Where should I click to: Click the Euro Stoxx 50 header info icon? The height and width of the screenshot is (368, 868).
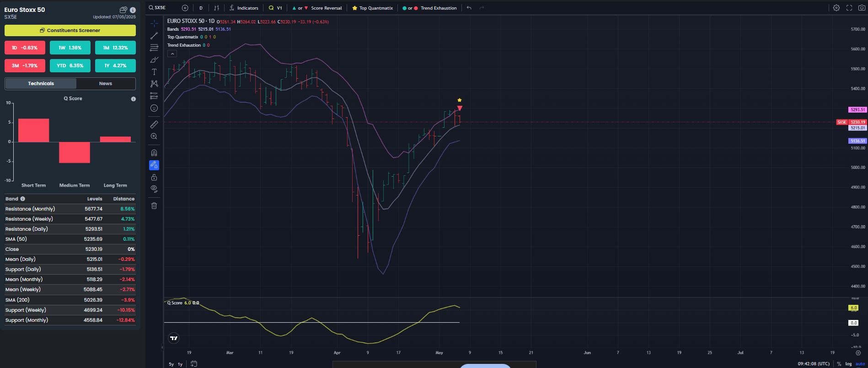coord(133,10)
